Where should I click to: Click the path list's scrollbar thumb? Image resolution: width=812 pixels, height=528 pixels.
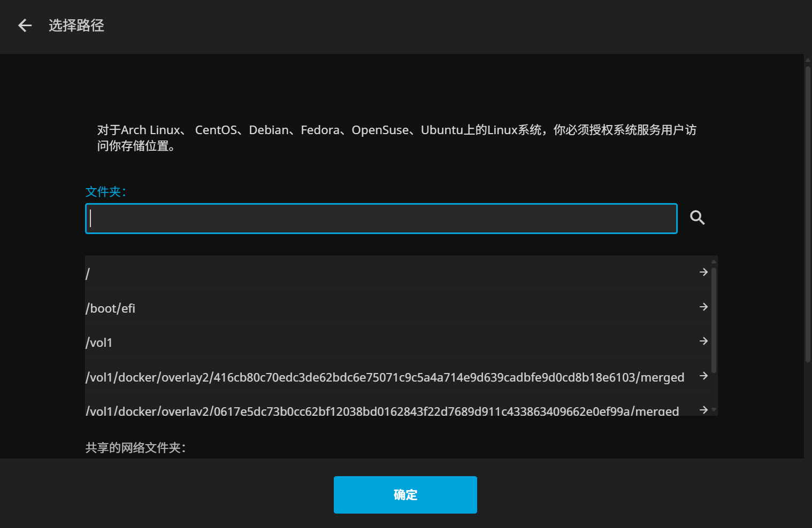714,320
